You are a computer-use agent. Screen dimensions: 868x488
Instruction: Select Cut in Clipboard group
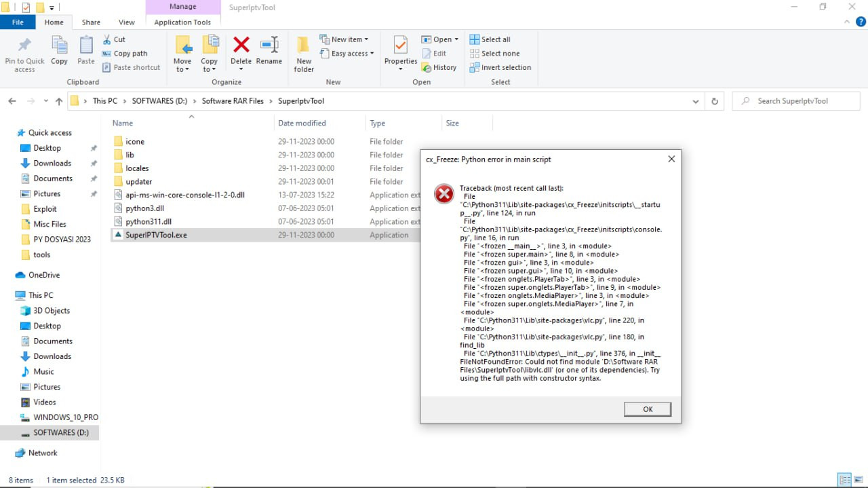pos(114,39)
